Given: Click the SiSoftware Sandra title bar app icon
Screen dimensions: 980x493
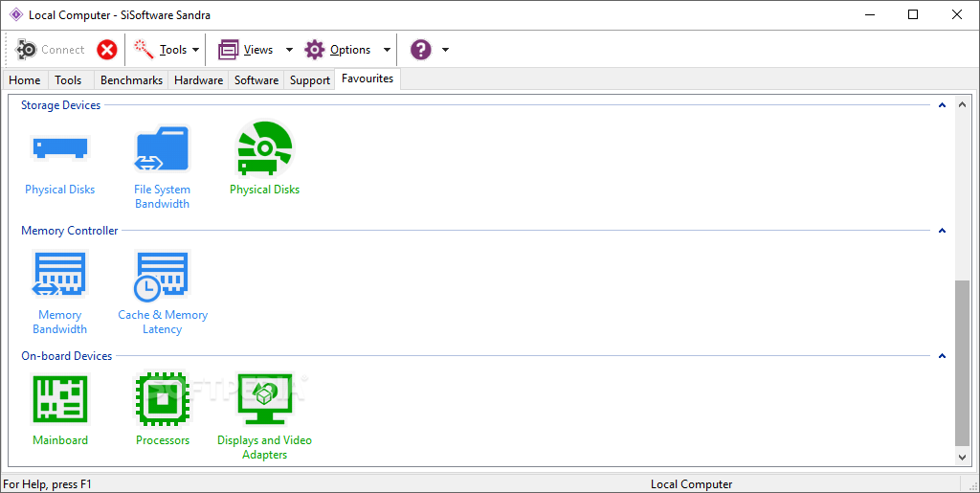Looking at the screenshot, I should click(x=16, y=14).
